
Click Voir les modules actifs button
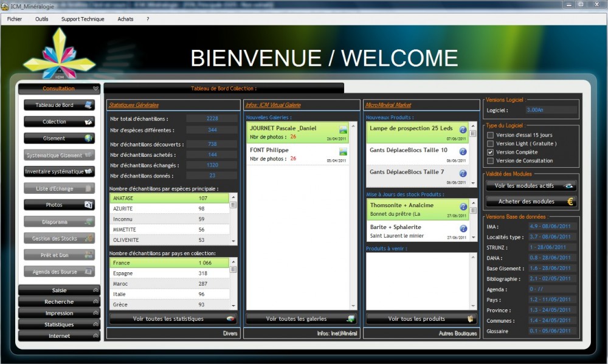(x=531, y=186)
